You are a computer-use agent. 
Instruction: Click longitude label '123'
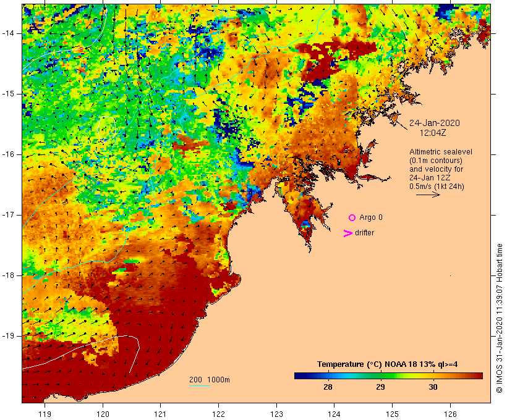(x=276, y=414)
